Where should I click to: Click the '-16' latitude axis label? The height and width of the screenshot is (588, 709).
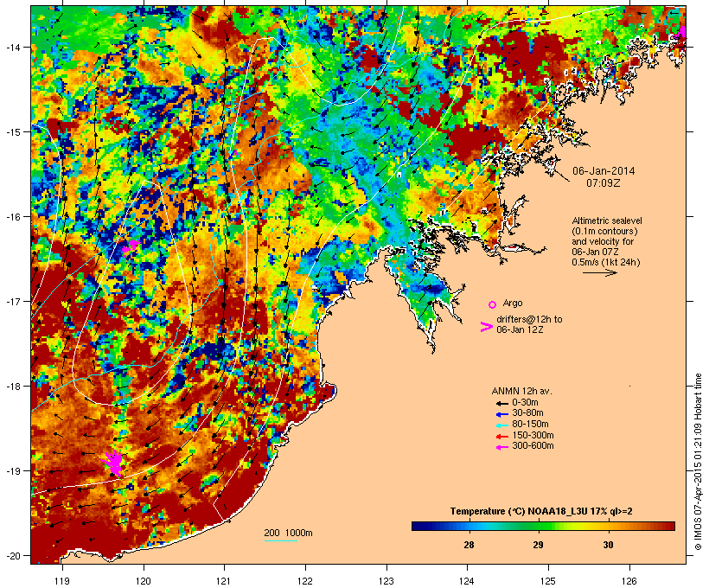(x=12, y=217)
